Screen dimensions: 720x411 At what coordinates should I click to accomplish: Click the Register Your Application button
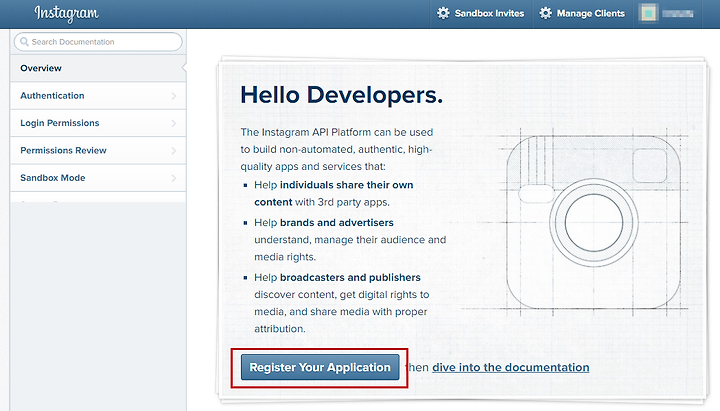[320, 367]
